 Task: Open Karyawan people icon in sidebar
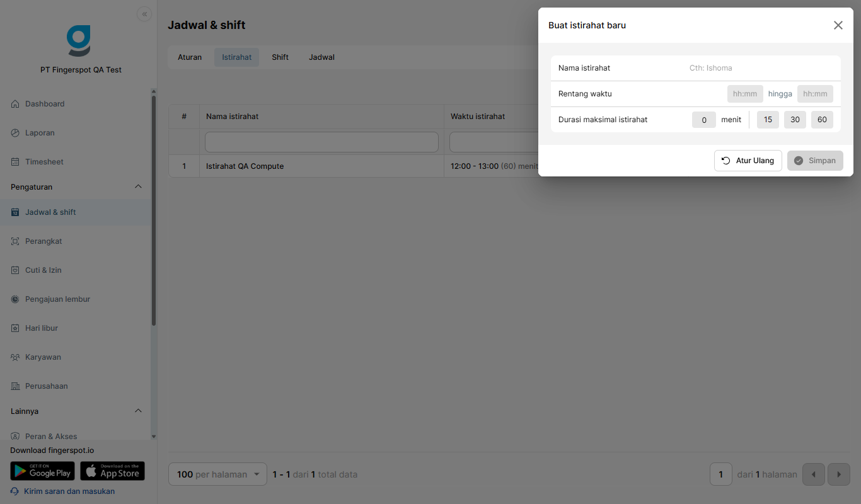click(x=15, y=357)
